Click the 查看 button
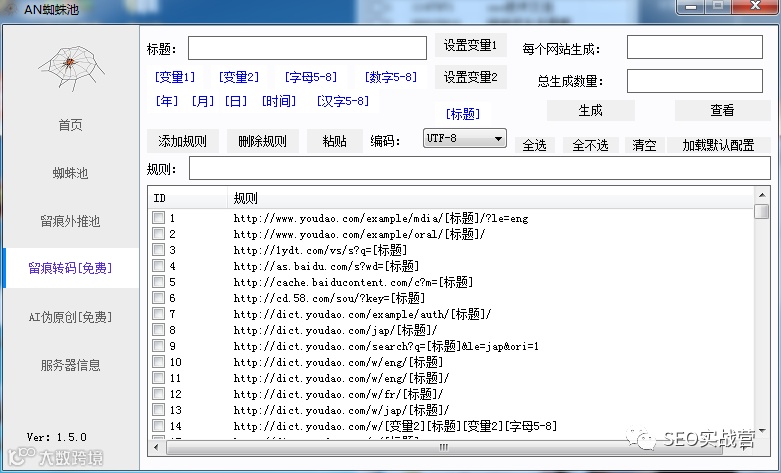Screen dimensions: 781x473 [722, 110]
